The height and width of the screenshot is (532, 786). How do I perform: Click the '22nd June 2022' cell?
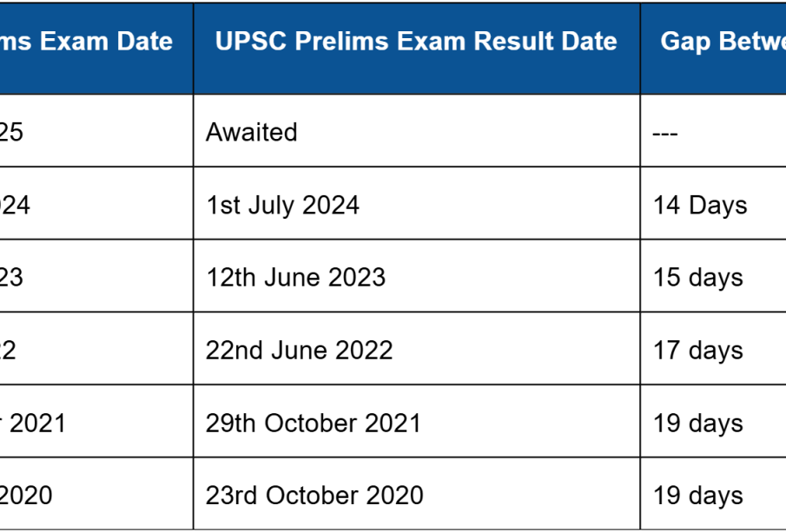[417, 349]
